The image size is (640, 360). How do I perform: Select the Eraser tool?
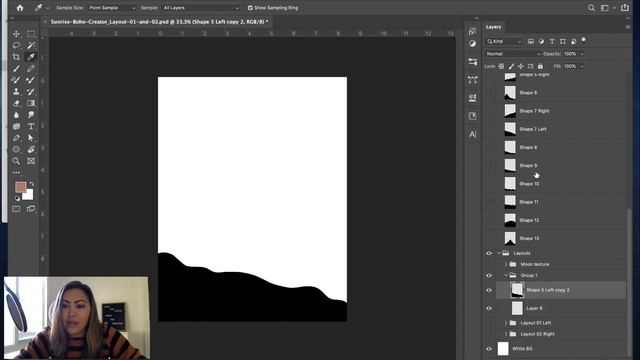pyautogui.click(x=16, y=103)
